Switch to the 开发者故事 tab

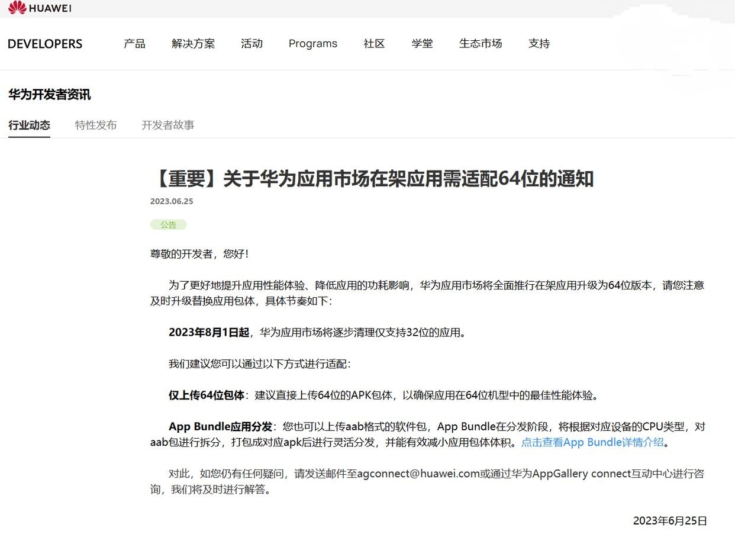click(169, 125)
